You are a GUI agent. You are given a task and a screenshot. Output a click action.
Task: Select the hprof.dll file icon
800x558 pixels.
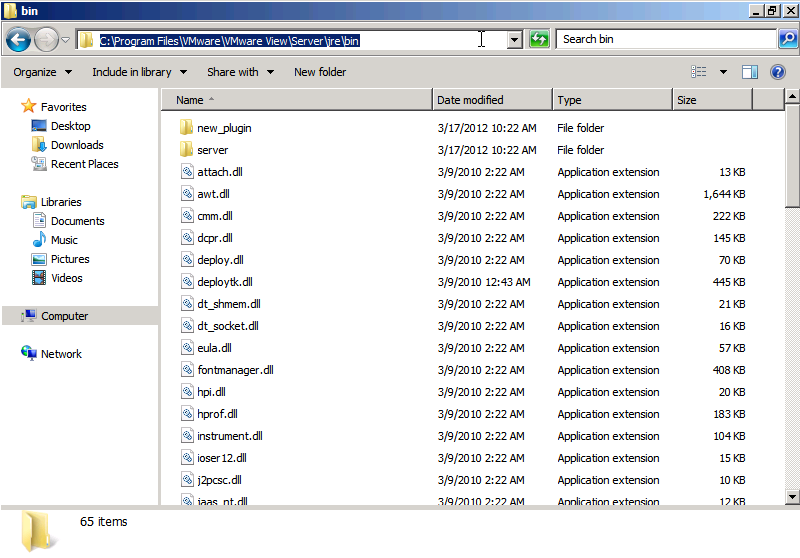(x=187, y=413)
